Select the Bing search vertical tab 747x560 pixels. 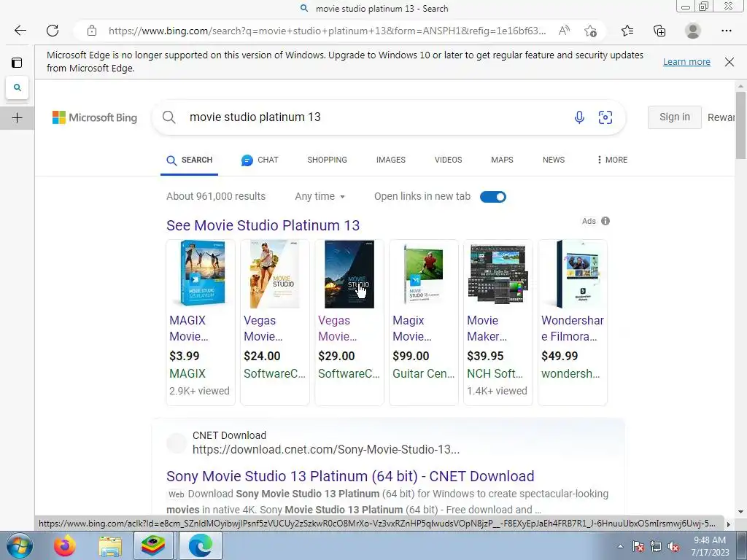[x=18, y=87]
